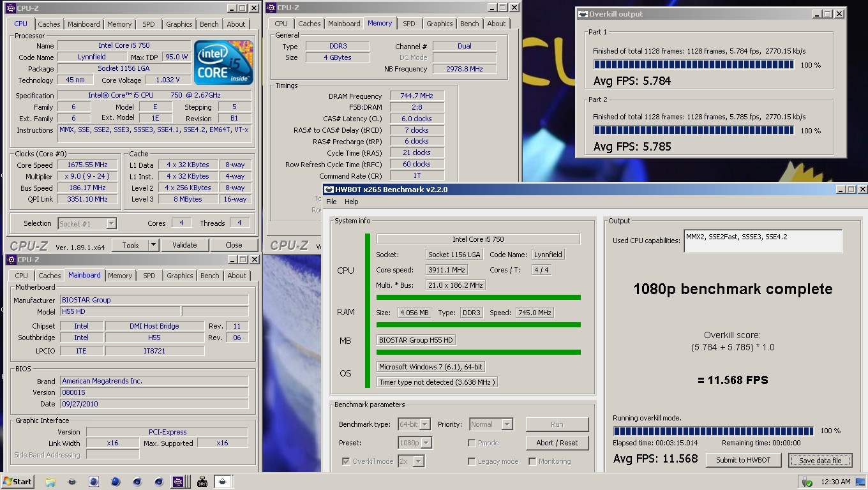This screenshot has width=868, height=490.
Task: Click the Timer type not detected field
Action: click(437, 382)
